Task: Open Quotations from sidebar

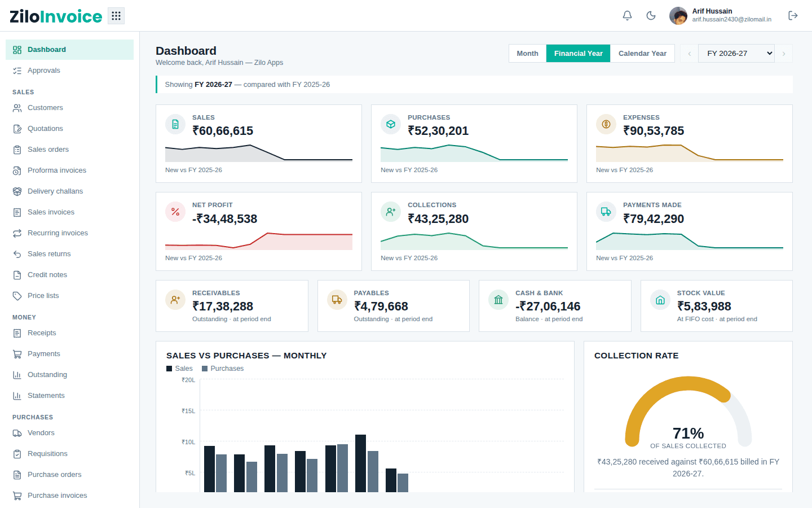Action: 69,129
